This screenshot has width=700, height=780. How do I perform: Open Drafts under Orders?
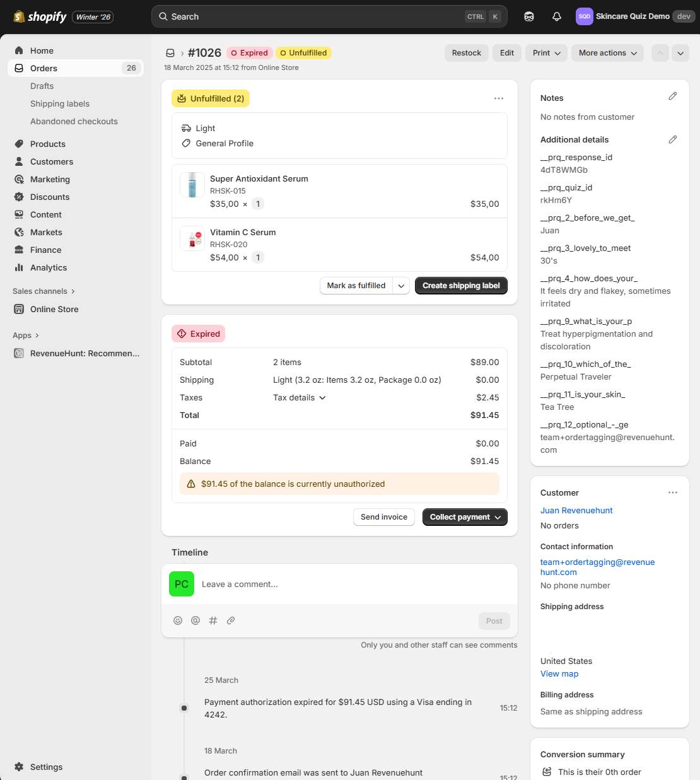pyautogui.click(x=42, y=86)
